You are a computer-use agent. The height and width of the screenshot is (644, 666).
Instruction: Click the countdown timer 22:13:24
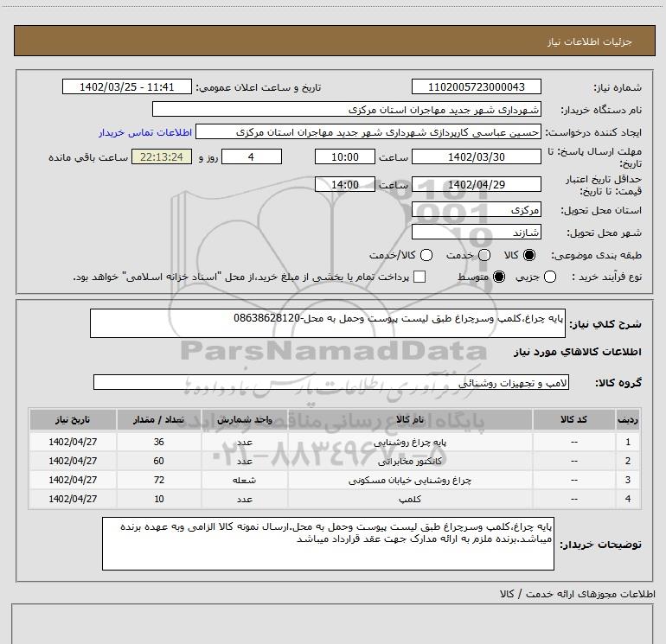[162, 156]
